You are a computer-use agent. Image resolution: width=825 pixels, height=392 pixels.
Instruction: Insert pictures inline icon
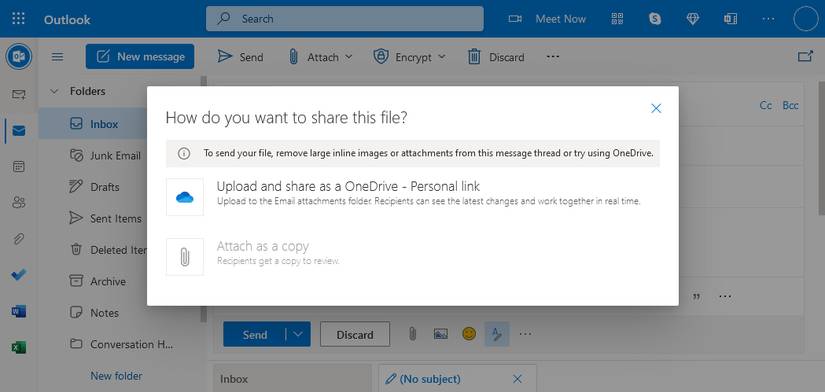coord(440,334)
